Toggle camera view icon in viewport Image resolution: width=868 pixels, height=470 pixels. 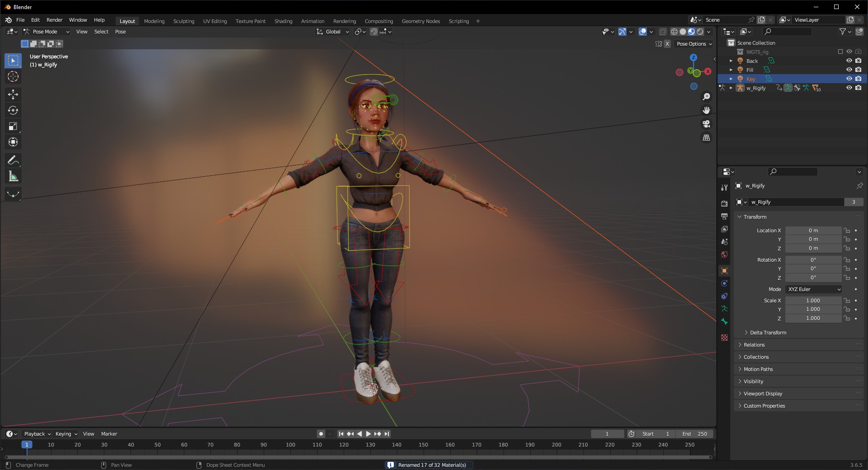tap(706, 124)
